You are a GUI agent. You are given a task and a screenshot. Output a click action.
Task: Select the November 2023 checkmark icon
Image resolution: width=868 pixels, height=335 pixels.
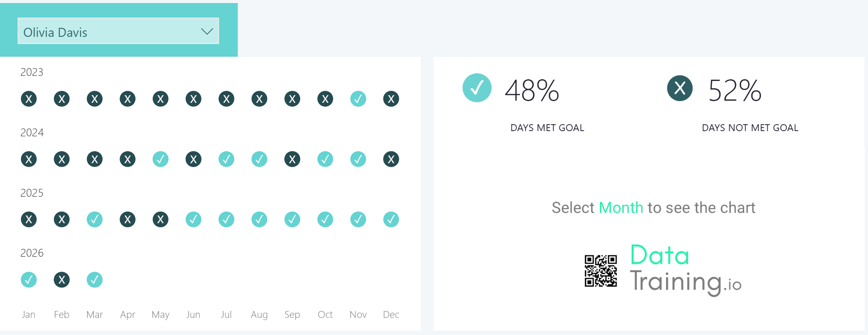pyautogui.click(x=358, y=99)
